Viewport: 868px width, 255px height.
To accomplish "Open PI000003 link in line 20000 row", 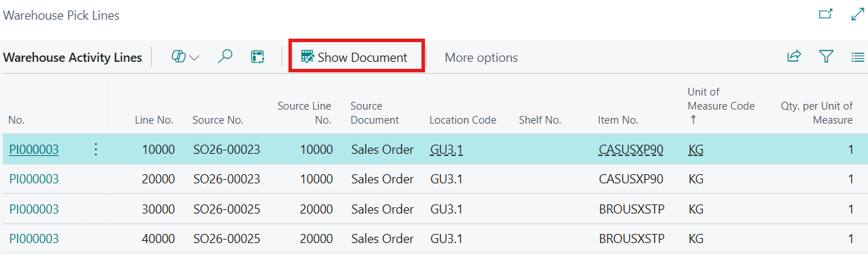I will pyautogui.click(x=34, y=179).
